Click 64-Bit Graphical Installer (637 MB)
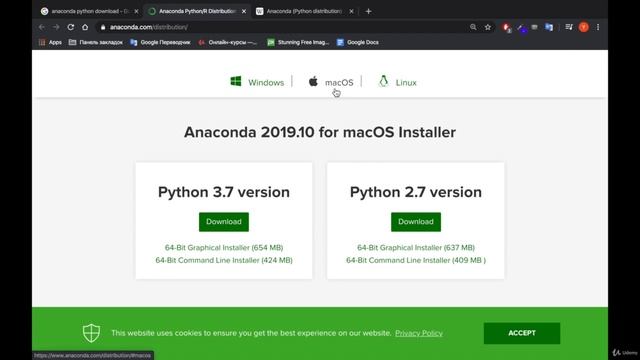Viewport: 640px width, 360px height. click(416, 247)
